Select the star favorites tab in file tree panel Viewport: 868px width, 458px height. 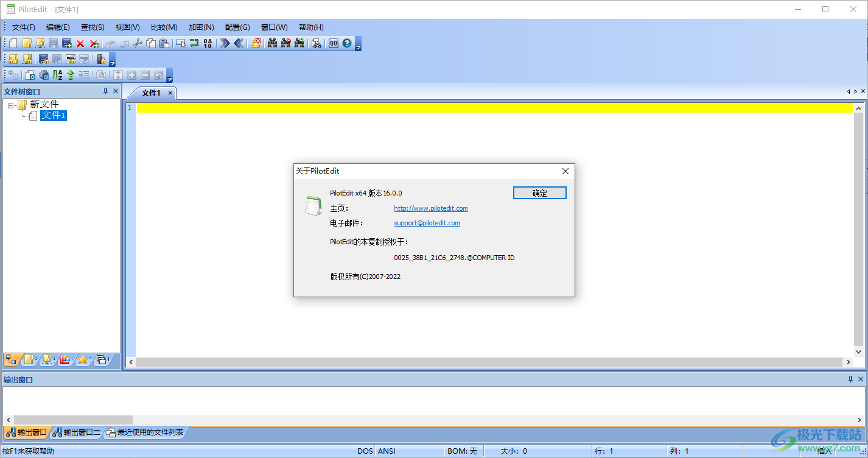tap(83, 360)
